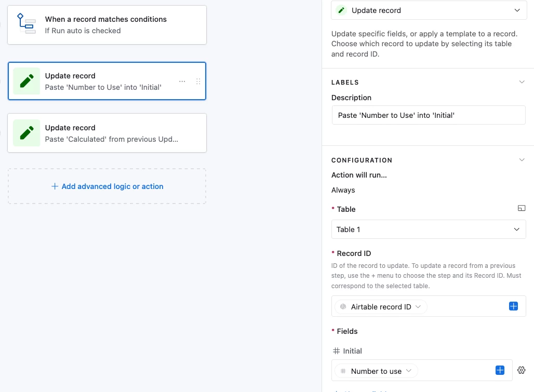Image resolution: width=534 pixels, height=392 pixels.
Task: Select the 'Paste Number to Use' action card
Action: click(107, 81)
